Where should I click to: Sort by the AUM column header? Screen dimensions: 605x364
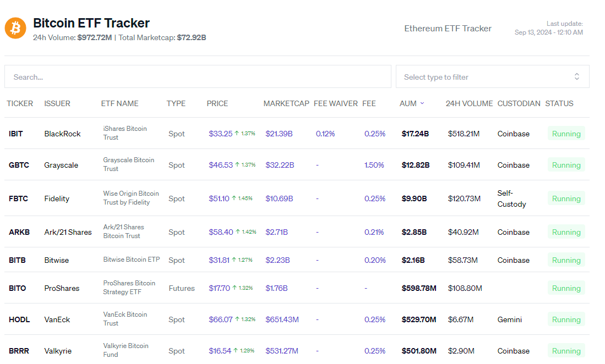click(x=408, y=103)
